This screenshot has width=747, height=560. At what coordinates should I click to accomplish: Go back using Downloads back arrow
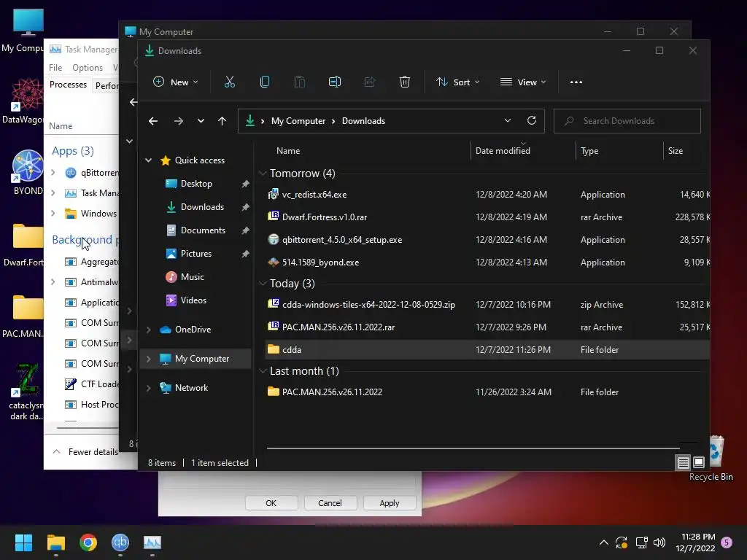[153, 121]
